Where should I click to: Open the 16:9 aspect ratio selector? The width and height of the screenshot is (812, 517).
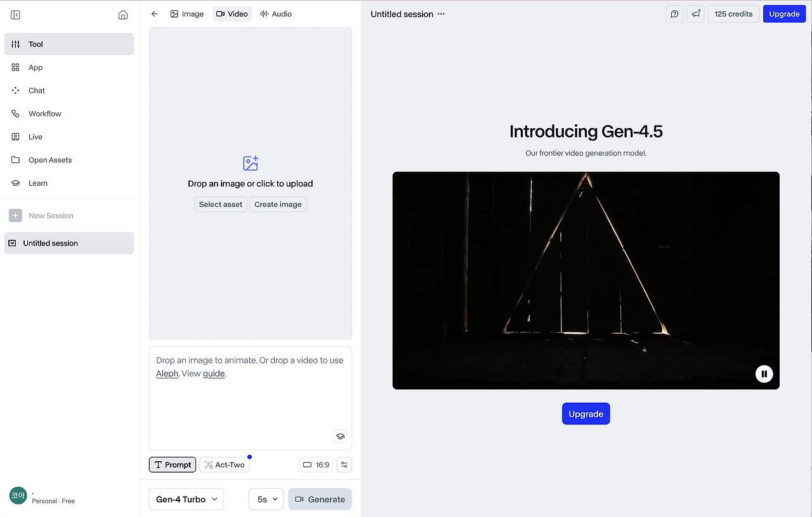click(316, 465)
